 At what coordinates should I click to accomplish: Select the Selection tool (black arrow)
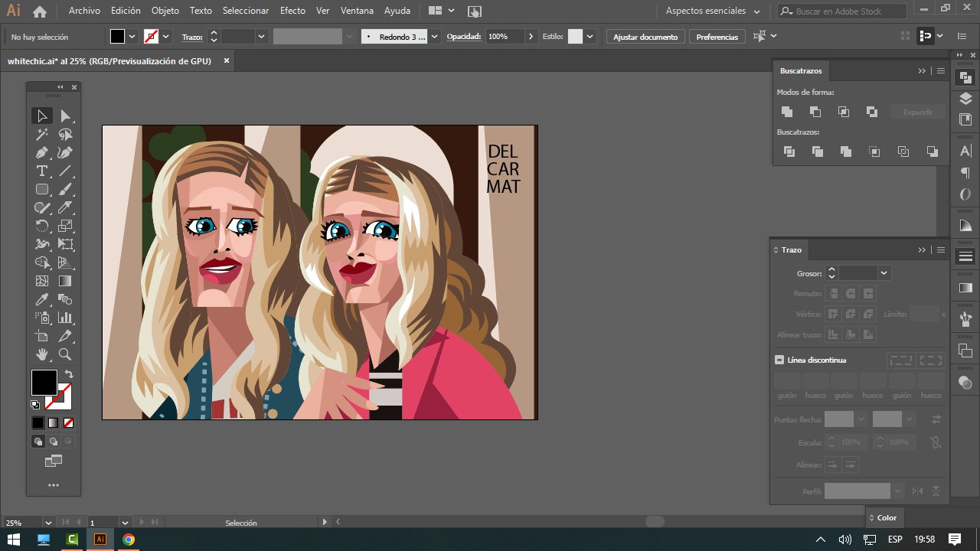42,116
